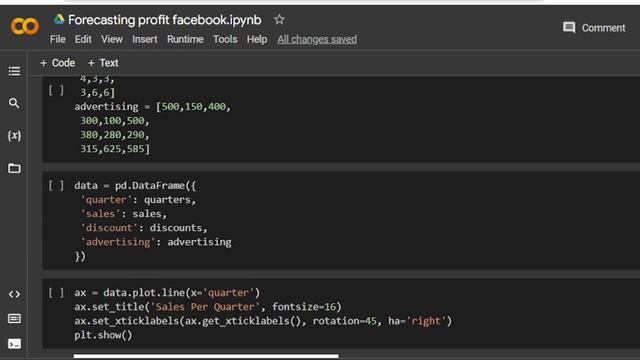Click the line "'advertising': advertising"

coord(156,242)
